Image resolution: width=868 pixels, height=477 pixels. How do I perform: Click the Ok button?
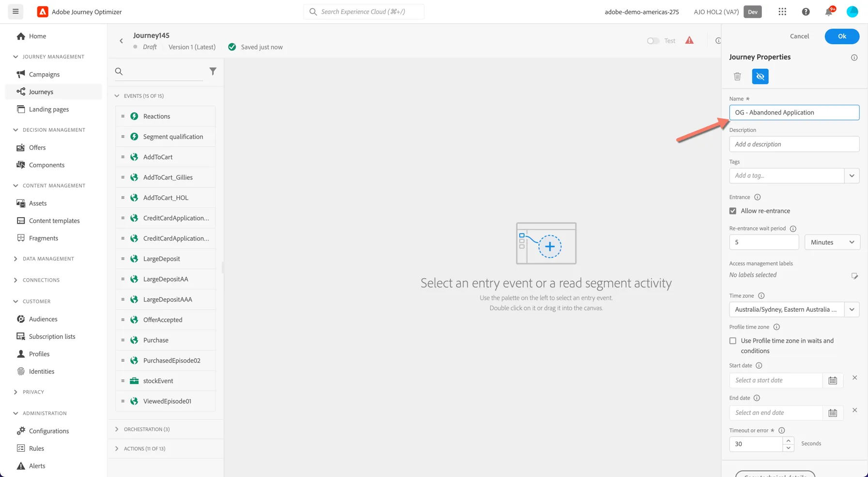coord(842,36)
